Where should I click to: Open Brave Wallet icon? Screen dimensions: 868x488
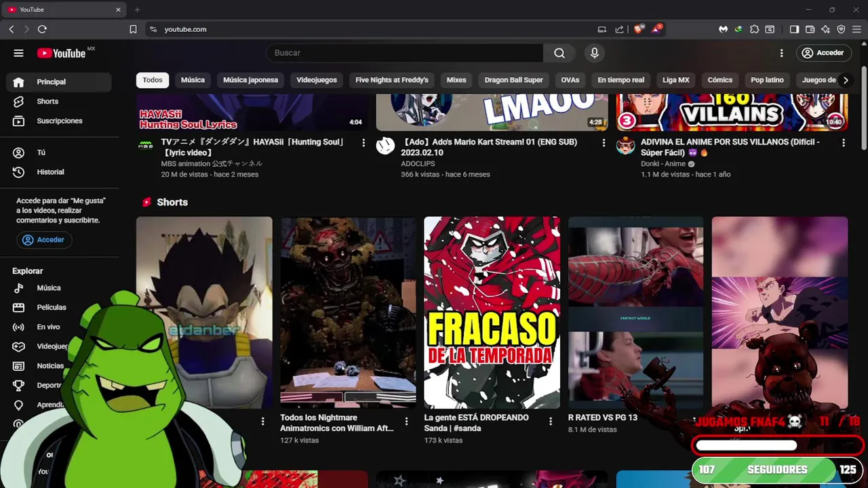pos(810,29)
